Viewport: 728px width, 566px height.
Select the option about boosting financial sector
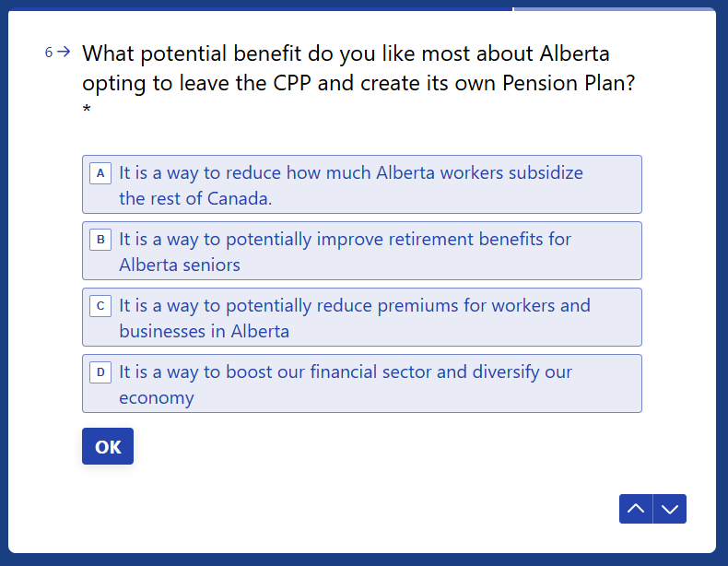coord(361,383)
